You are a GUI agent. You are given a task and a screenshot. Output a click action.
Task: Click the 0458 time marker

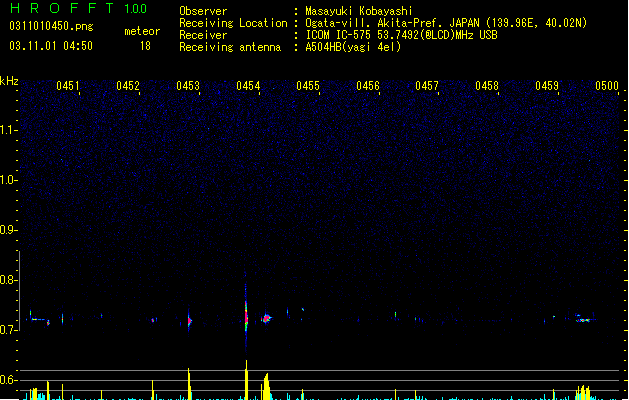click(487, 86)
